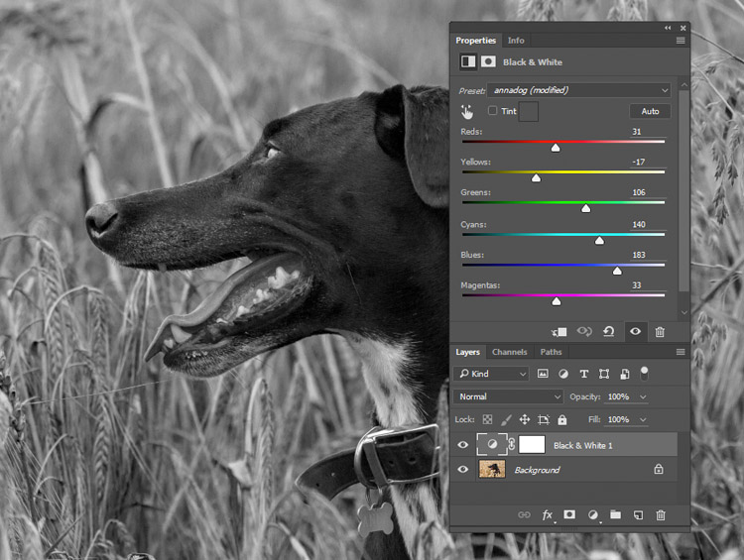744x560 pixels.
Task: Switch to the Info tab
Action: tap(516, 41)
